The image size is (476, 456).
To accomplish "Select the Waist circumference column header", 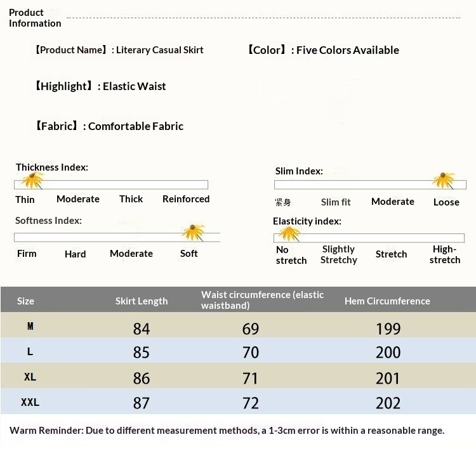I will [262, 300].
